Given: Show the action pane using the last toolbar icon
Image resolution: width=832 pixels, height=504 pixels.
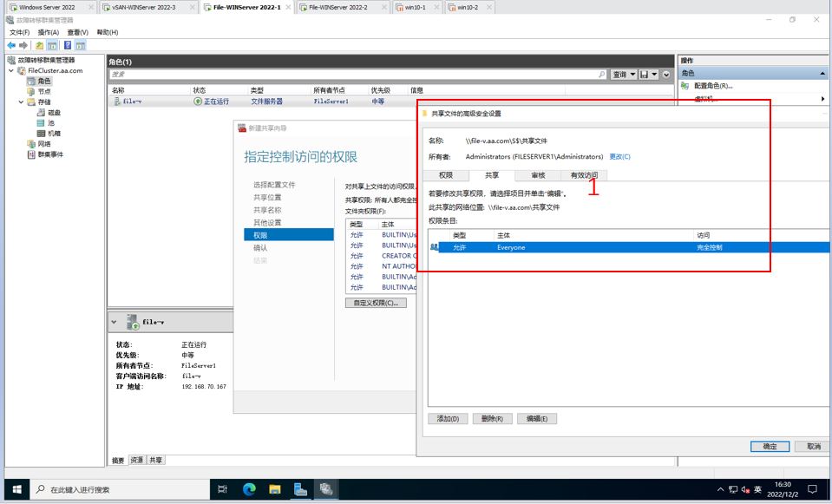Looking at the screenshot, I should (x=82, y=43).
